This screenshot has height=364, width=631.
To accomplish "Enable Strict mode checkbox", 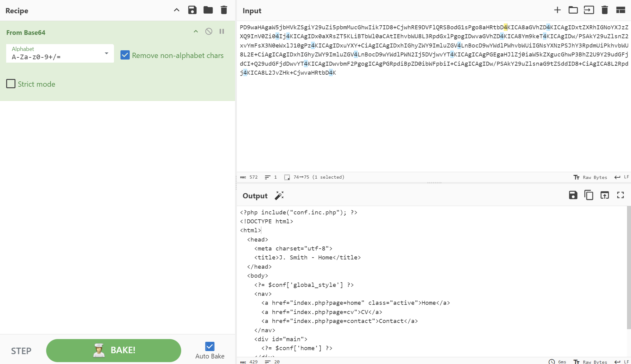I will tap(11, 84).
